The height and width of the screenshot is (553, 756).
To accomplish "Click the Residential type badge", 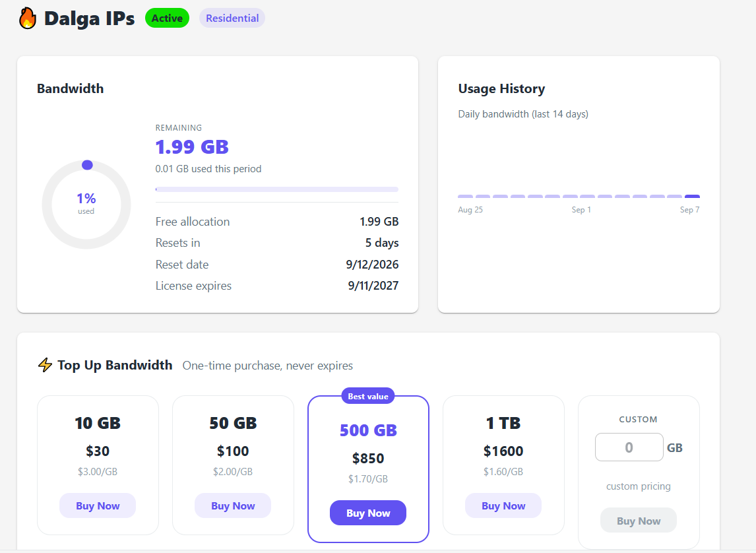I will [x=232, y=18].
